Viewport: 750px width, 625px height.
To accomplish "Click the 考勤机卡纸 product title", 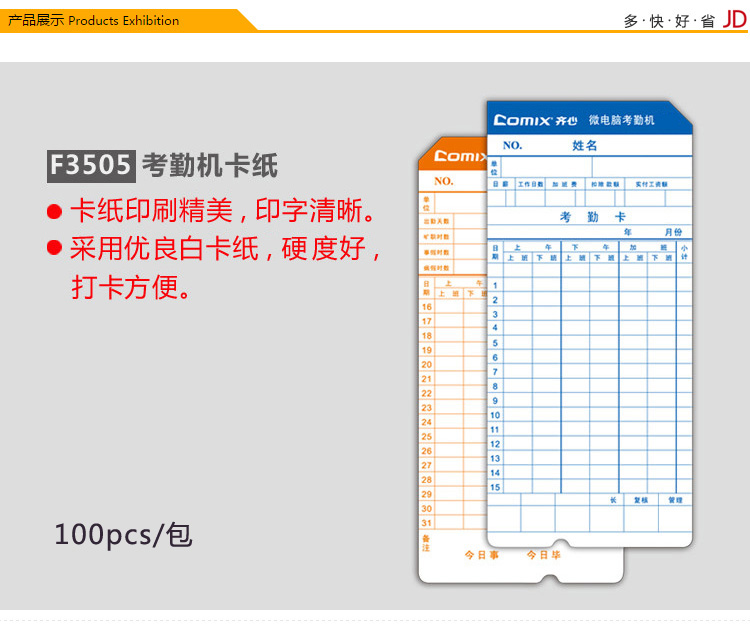I will [x=209, y=165].
